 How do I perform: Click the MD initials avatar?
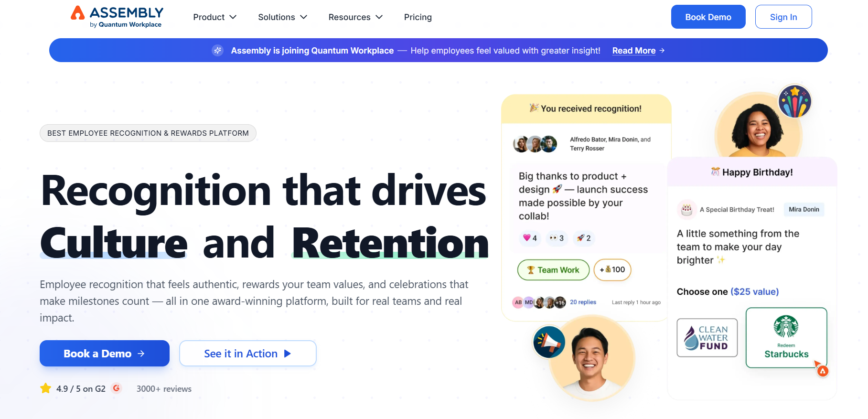pyautogui.click(x=529, y=302)
